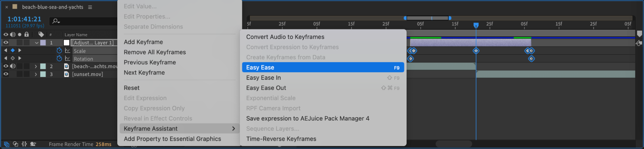Collapse Adjustment Layer 1 properties
Image resolution: width=644 pixels, height=149 pixels.
coord(37,43)
